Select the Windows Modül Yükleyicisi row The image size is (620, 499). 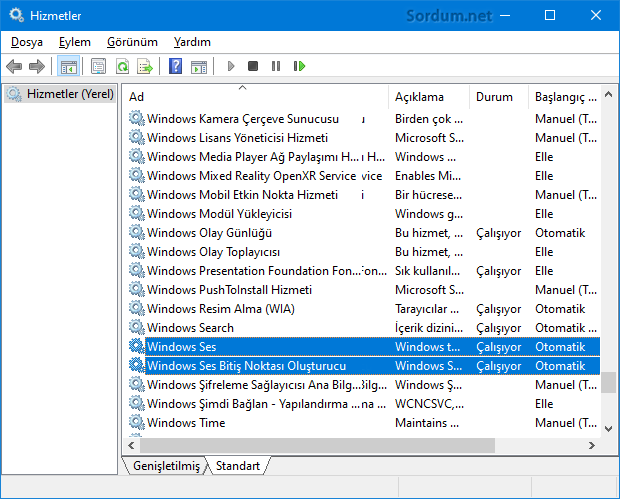363,214
